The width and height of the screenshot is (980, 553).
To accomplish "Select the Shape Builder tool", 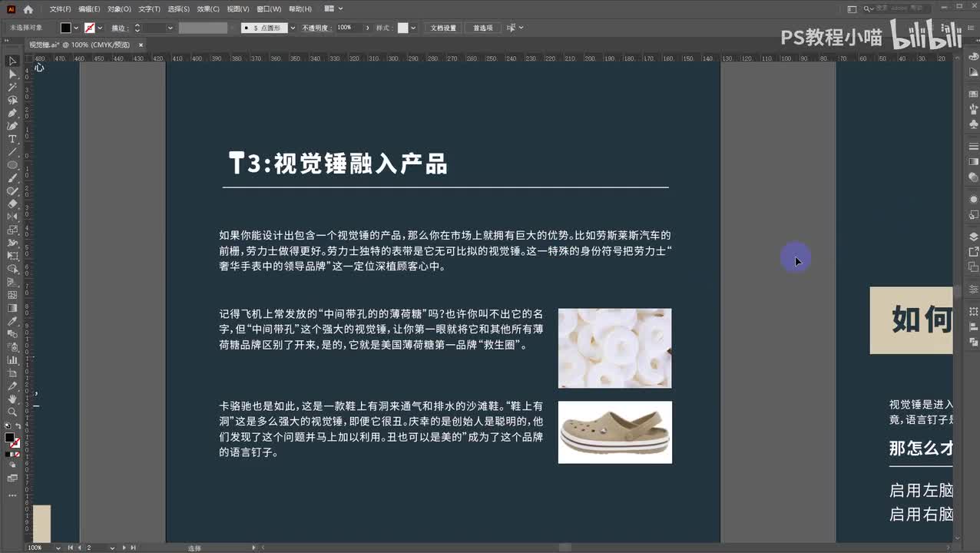I will tap(12, 269).
